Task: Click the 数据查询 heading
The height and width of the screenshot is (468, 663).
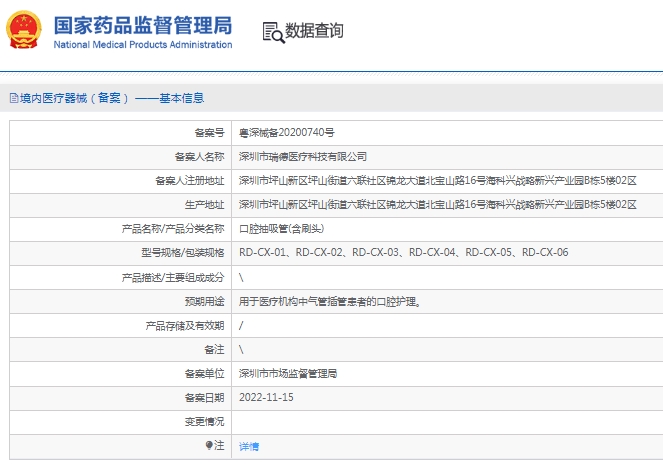Action: pos(314,31)
